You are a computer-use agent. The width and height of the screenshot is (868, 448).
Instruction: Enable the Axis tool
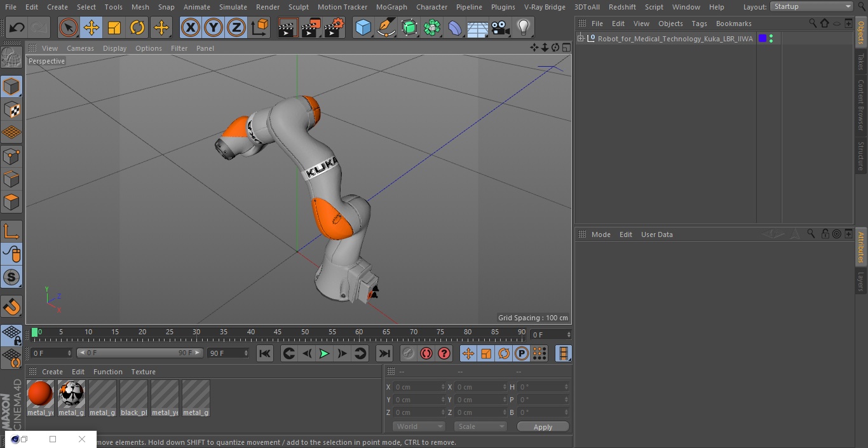point(11,231)
